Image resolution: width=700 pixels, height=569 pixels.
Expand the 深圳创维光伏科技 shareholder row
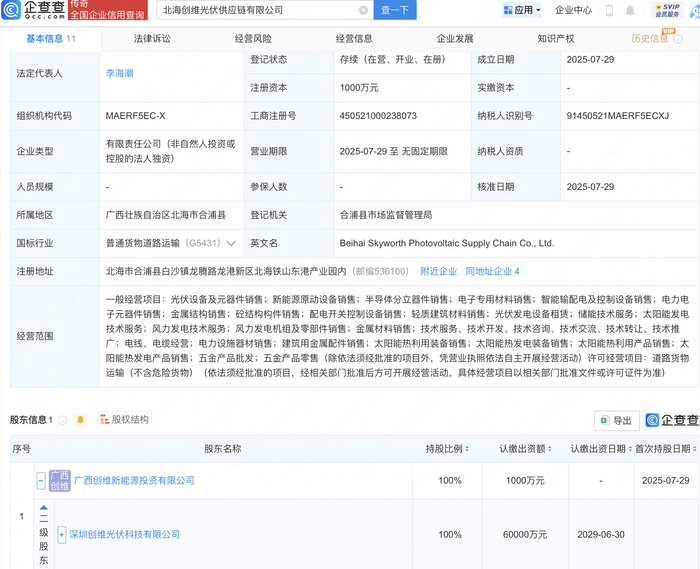(61, 535)
